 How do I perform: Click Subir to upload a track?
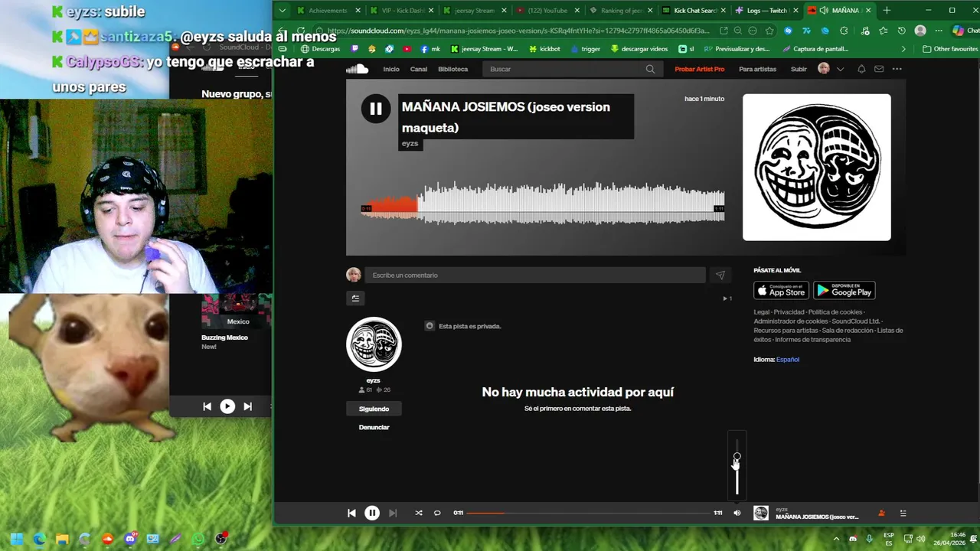pyautogui.click(x=799, y=69)
